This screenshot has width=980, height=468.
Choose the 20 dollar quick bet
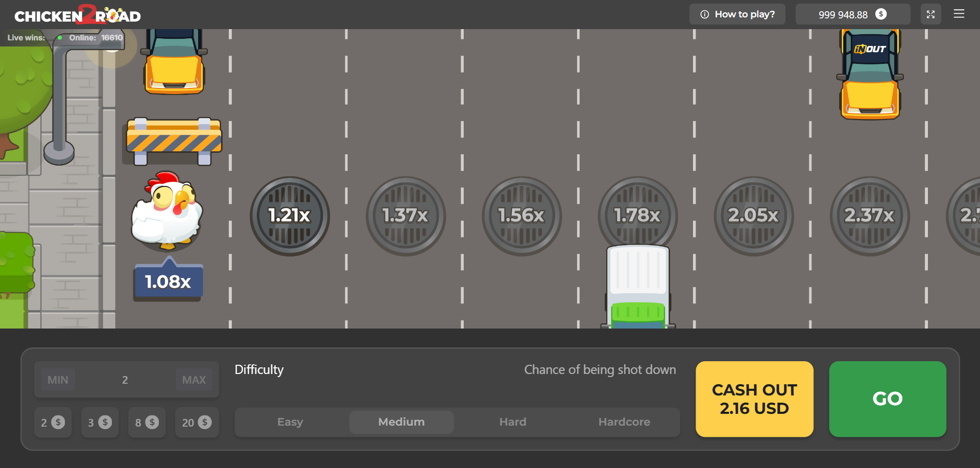[x=197, y=423]
